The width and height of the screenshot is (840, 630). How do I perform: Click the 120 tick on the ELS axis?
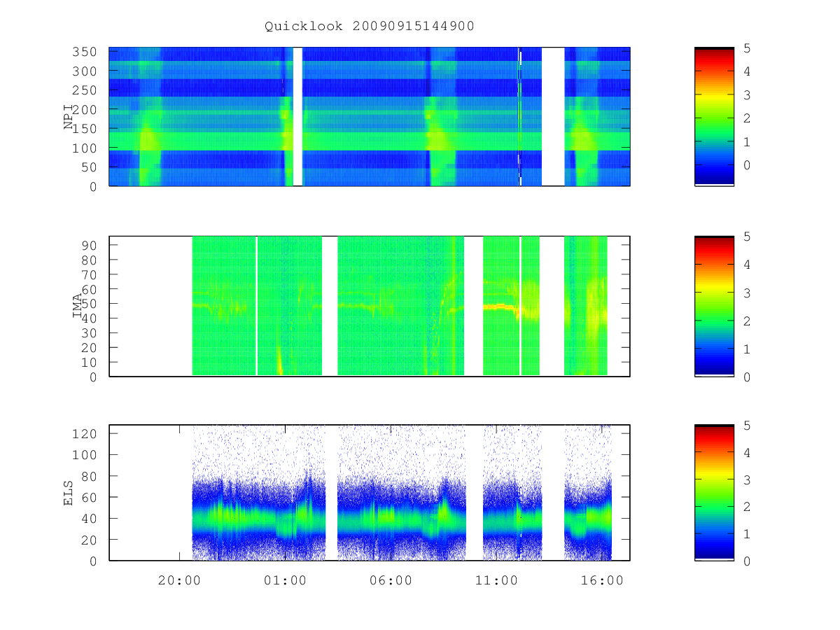(x=85, y=433)
